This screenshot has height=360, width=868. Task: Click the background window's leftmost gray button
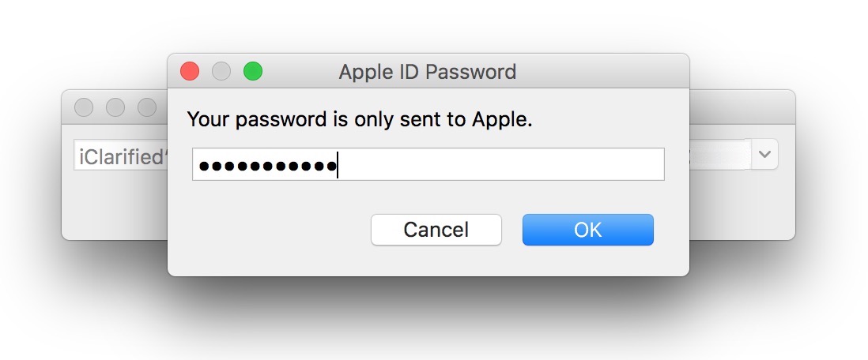(84, 107)
